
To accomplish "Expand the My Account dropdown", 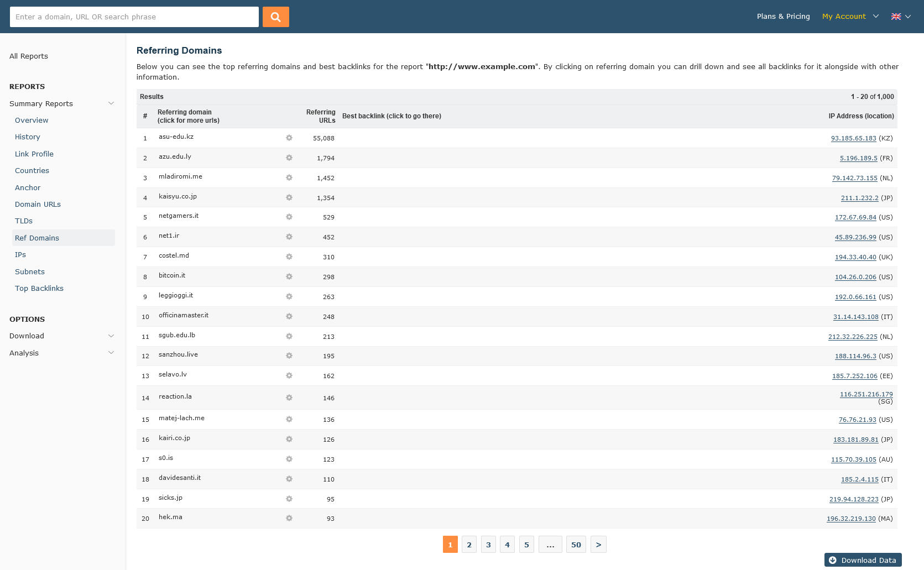I will point(850,17).
